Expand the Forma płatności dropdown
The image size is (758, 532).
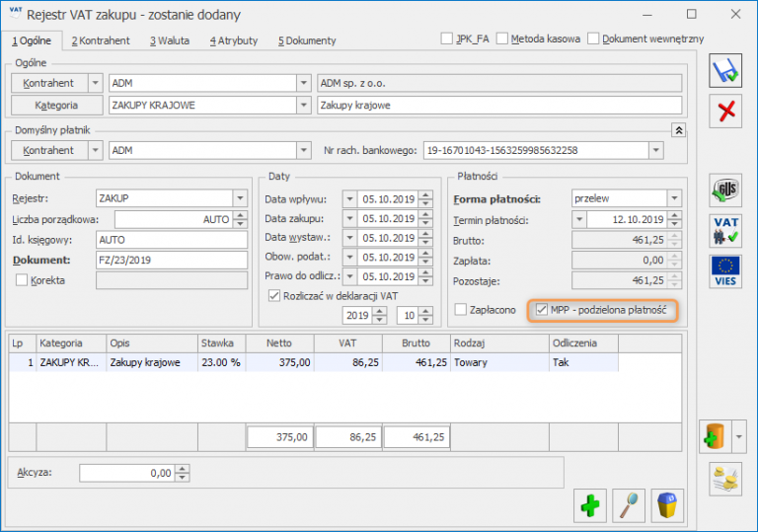pyautogui.click(x=674, y=198)
